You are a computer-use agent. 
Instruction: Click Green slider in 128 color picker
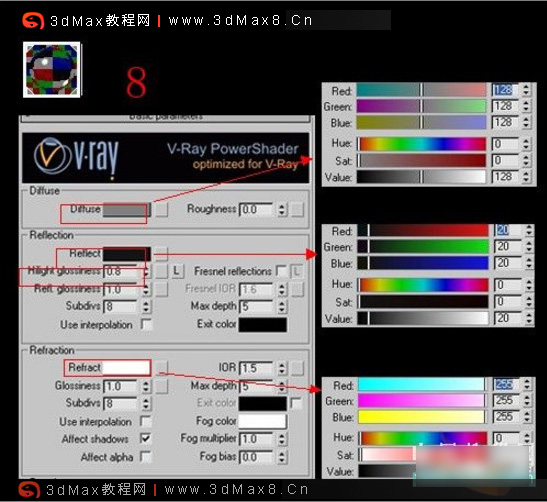point(421,106)
